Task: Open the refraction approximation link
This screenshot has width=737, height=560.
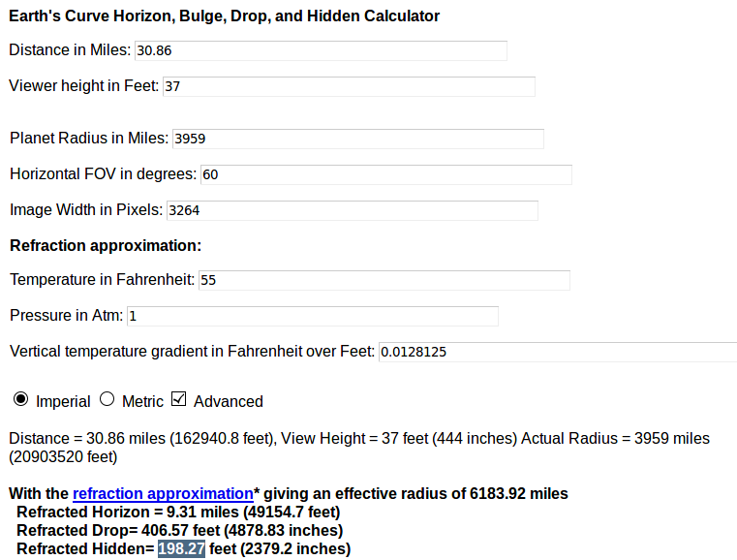Action: pos(162,494)
